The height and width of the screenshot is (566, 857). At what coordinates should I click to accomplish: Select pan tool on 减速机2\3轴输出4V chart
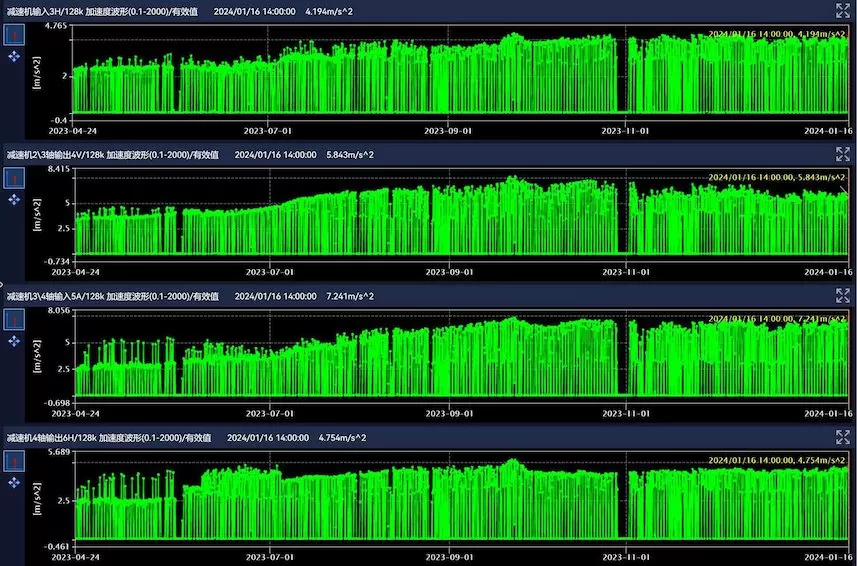(x=14, y=200)
